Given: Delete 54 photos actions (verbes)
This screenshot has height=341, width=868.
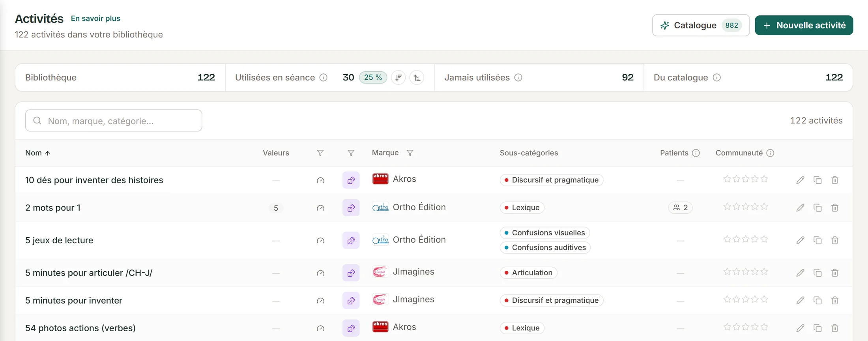Looking at the screenshot, I should 835,328.
